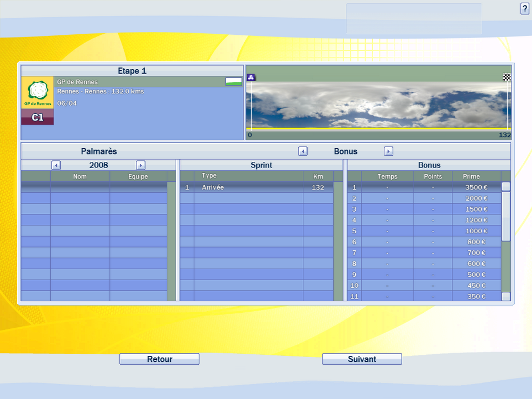Viewport: 532px width, 399px height.
Task: Click the checkered finish flag on profile
Action: (507, 77)
